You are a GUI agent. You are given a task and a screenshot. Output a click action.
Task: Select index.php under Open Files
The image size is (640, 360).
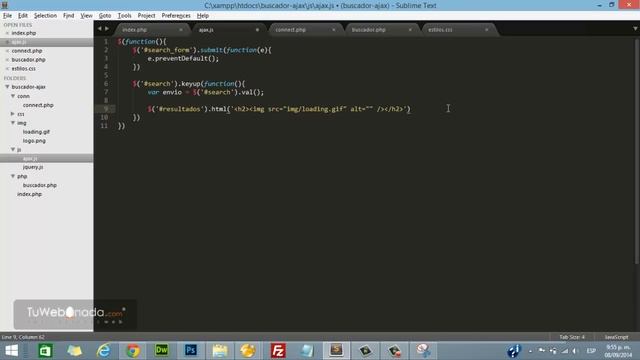pos(24,33)
